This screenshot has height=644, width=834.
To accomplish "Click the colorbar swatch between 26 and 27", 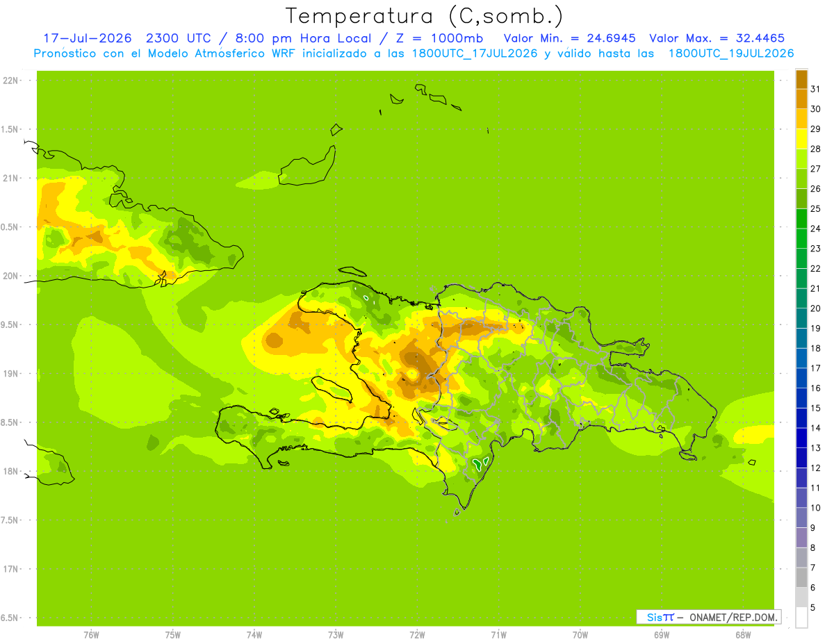I will 801,179.
